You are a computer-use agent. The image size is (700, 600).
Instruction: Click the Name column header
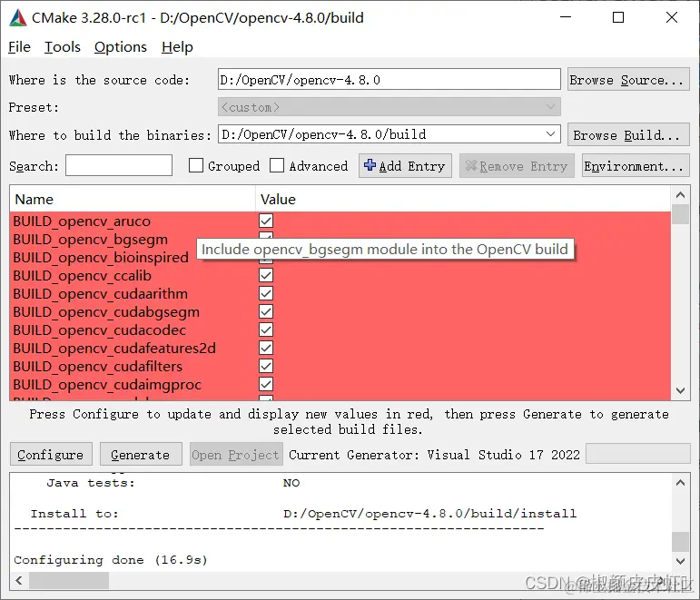133,199
